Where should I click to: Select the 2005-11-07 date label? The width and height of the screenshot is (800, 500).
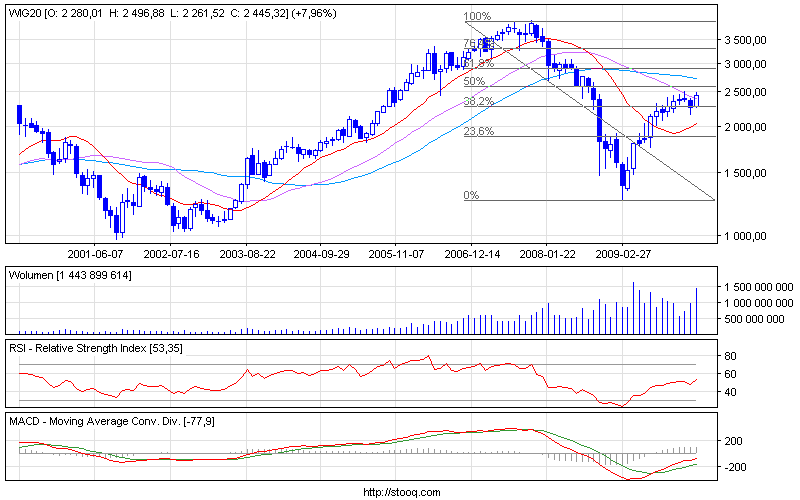pos(396,254)
